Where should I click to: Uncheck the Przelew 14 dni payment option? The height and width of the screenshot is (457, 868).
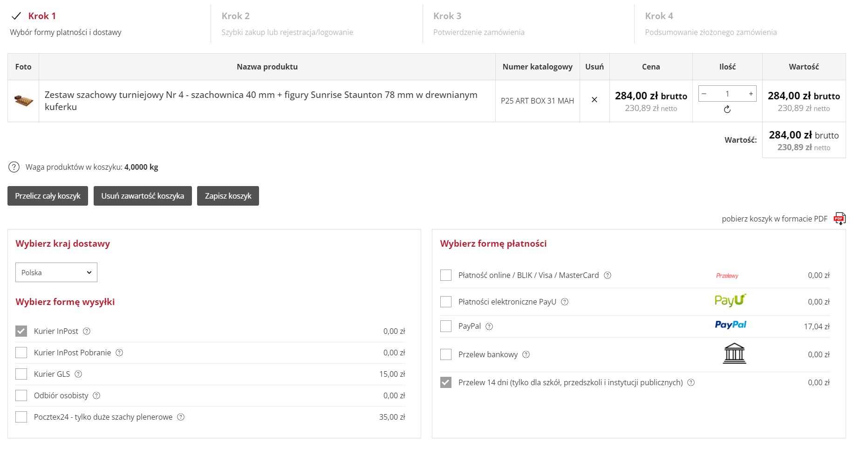point(446,382)
